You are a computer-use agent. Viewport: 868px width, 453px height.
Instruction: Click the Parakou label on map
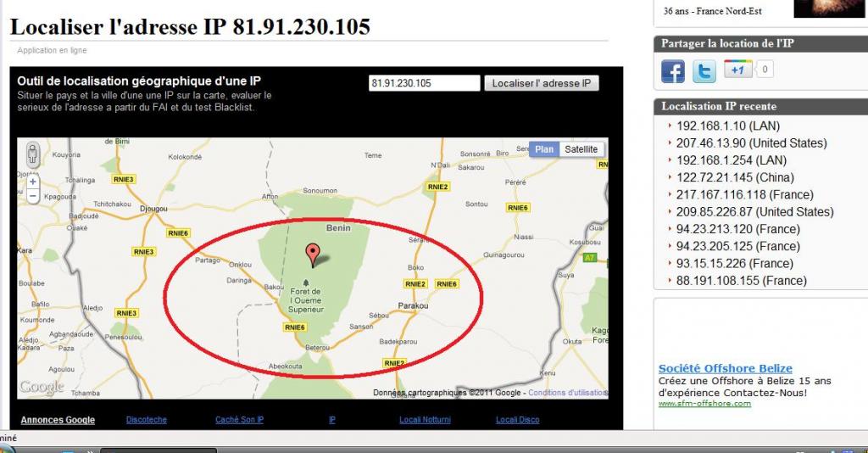coord(413,305)
